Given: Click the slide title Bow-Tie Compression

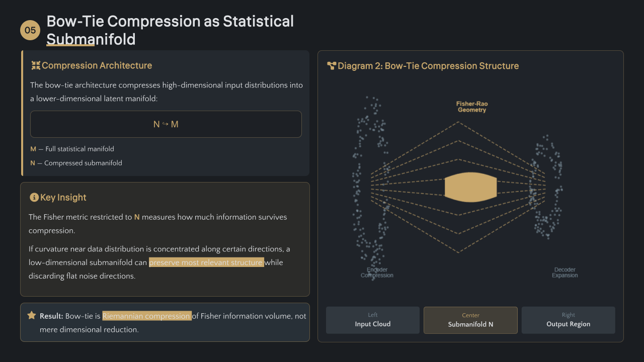Looking at the screenshot, I should pos(170,30).
